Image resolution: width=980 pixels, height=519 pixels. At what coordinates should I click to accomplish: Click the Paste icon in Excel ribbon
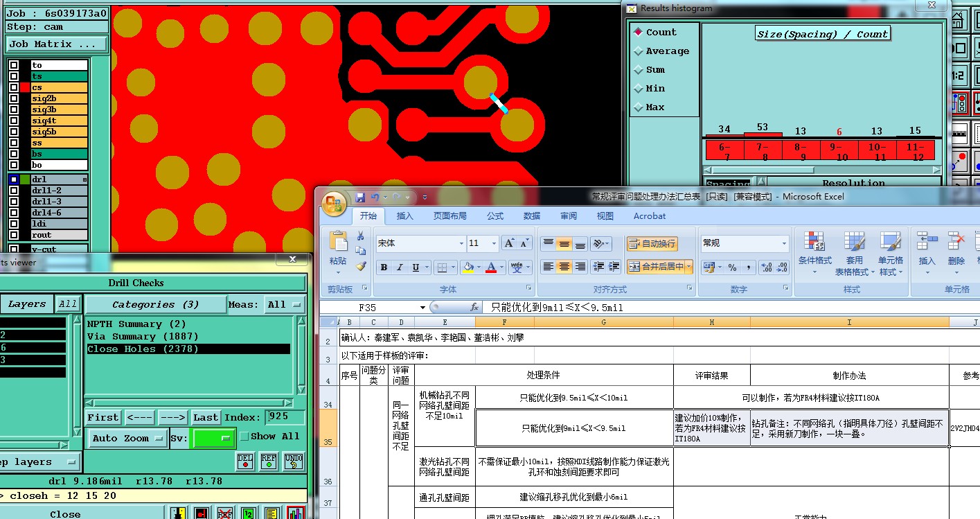coord(338,242)
